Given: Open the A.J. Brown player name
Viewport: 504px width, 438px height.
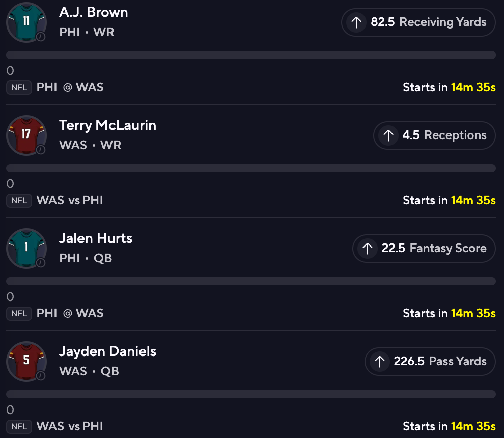Looking at the screenshot, I should coord(94,12).
